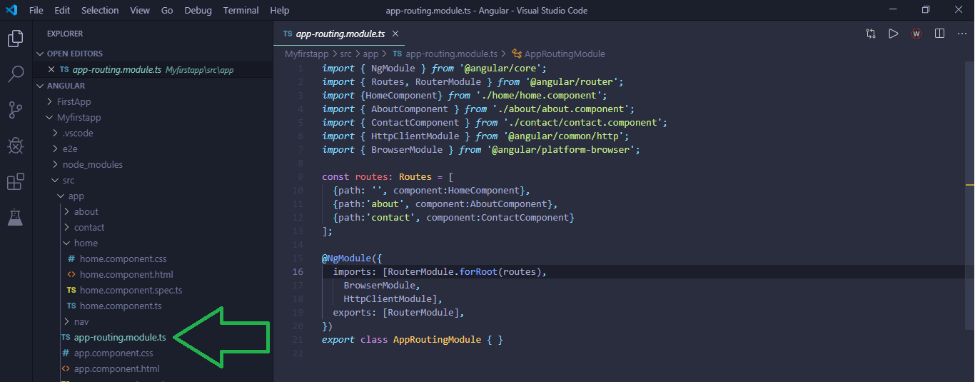
Task: Open the Source Control view
Action: point(15,109)
